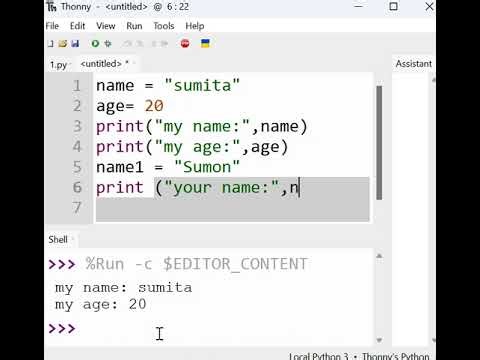Create a new file with toolbar icon
The height and width of the screenshot is (360, 480).
click(50, 43)
